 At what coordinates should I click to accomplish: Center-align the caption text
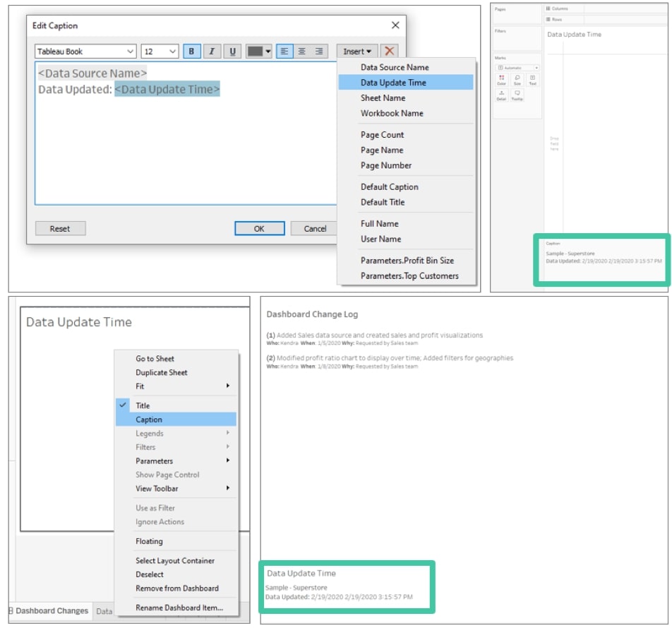301,52
